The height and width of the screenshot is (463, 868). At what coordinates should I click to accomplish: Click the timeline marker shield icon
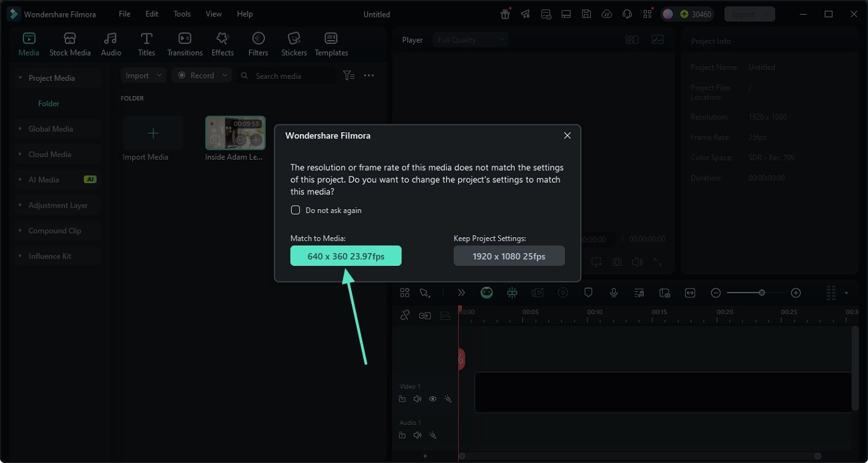tap(588, 293)
